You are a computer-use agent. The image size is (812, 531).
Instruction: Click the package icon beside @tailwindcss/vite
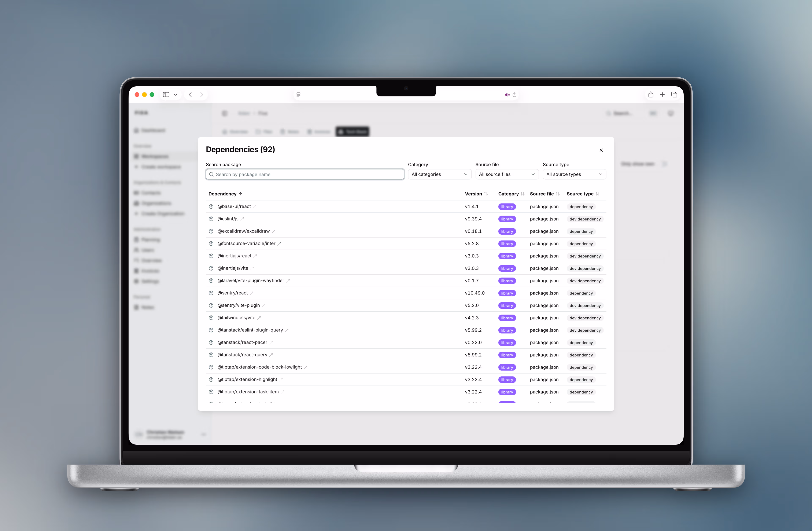[x=211, y=318]
